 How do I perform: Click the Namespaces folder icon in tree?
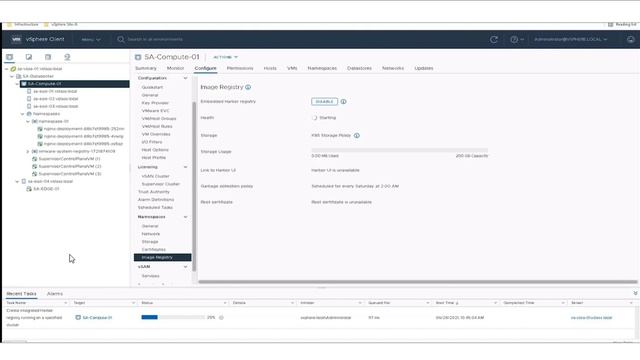tap(29, 114)
